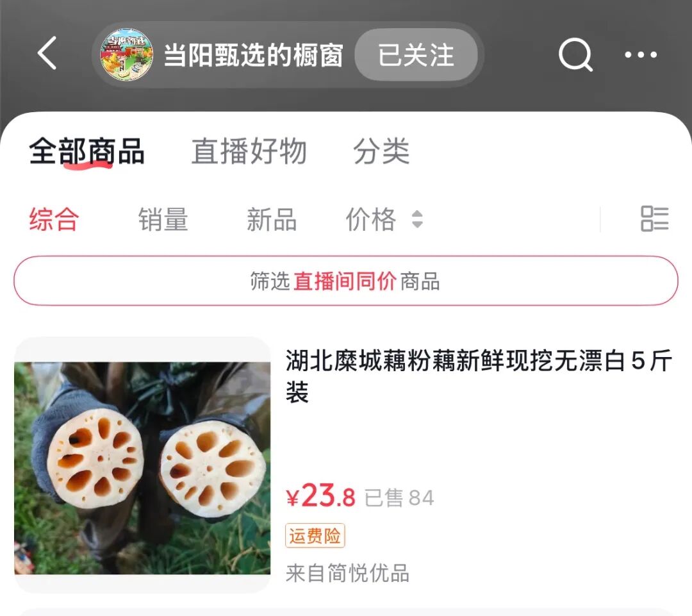Open 来自简悦优品 source link
The height and width of the screenshot is (616, 692).
point(347,573)
